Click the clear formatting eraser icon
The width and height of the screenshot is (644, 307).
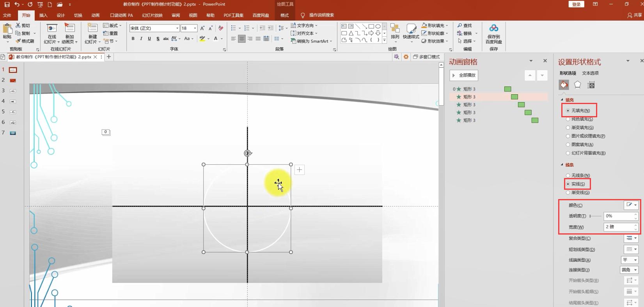pyautogui.click(x=221, y=28)
